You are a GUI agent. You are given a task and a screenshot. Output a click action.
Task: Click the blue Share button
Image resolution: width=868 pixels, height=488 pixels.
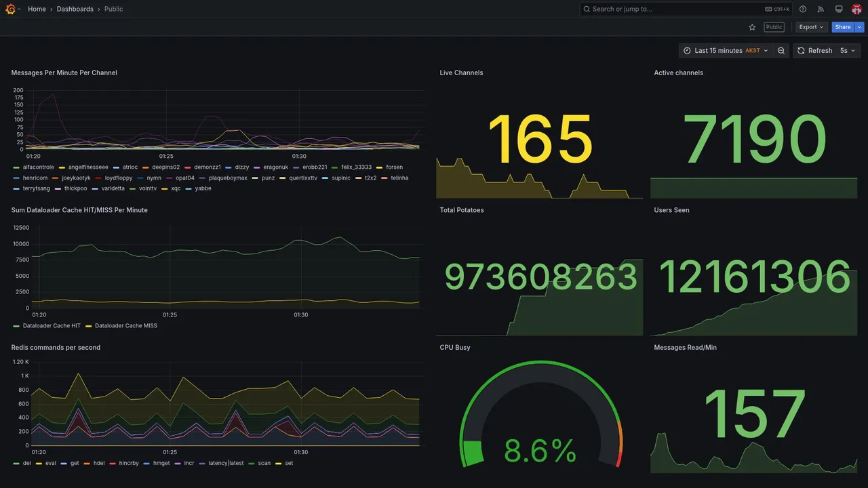point(843,27)
